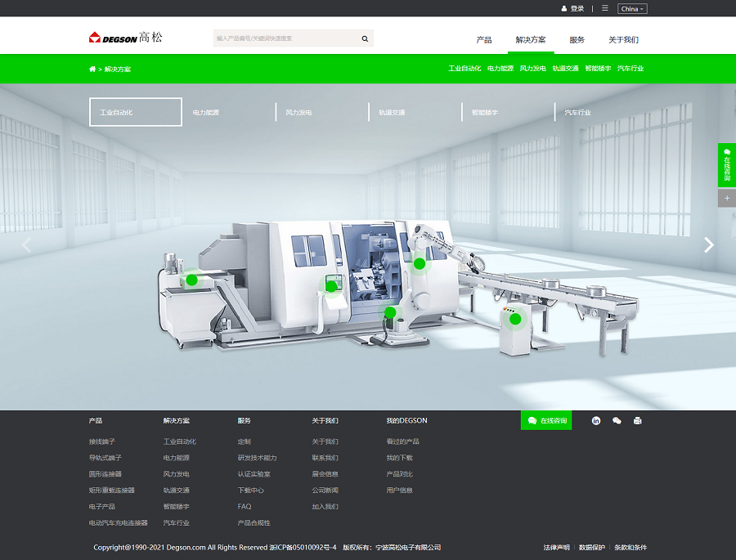Open the LinkedIn icon in footer
Image resolution: width=736 pixels, height=560 pixels.
click(596, 420)
